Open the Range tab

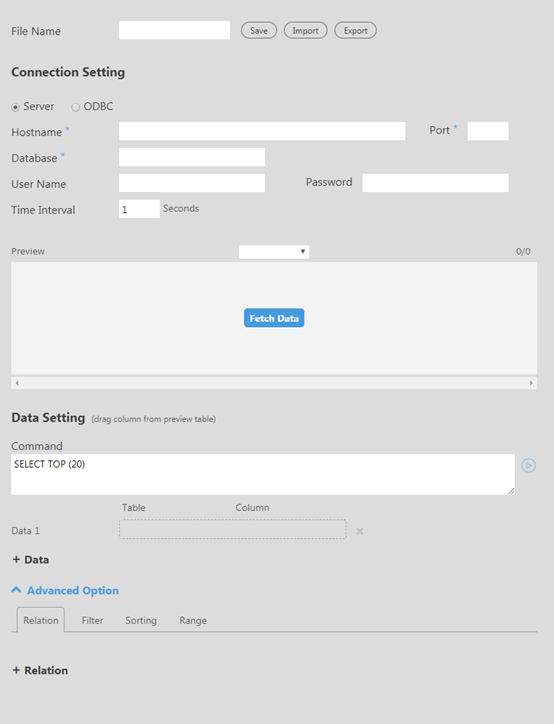193,621
